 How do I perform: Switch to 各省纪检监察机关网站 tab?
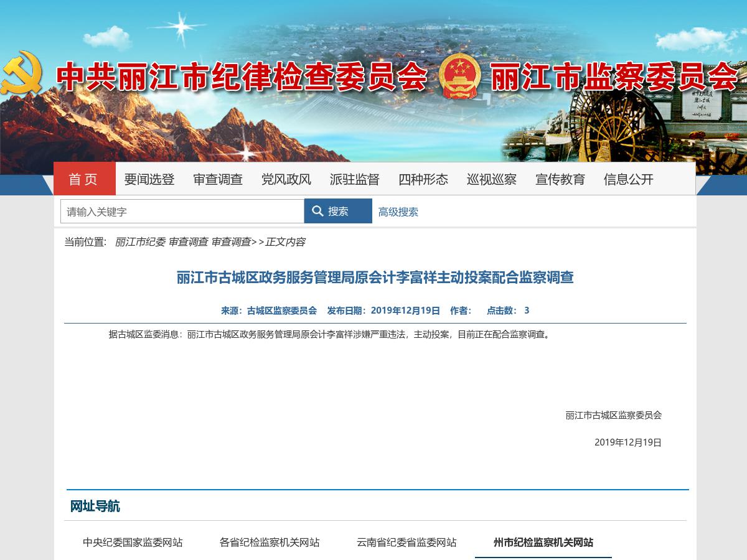tap(270, 542)
